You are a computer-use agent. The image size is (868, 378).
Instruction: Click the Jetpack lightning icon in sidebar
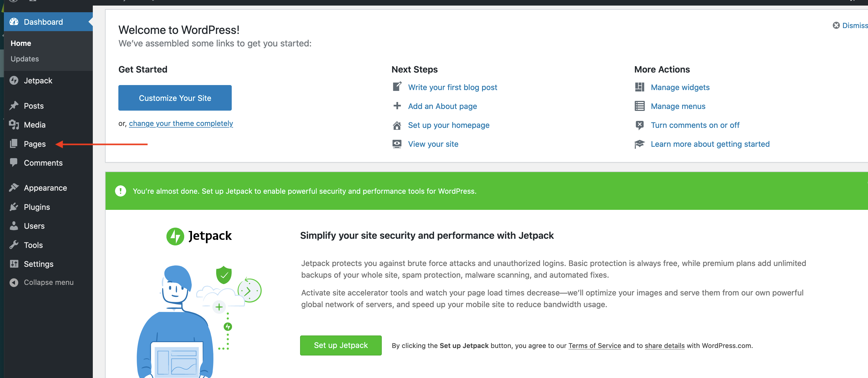pyautogui.click(x=14, y=81)
